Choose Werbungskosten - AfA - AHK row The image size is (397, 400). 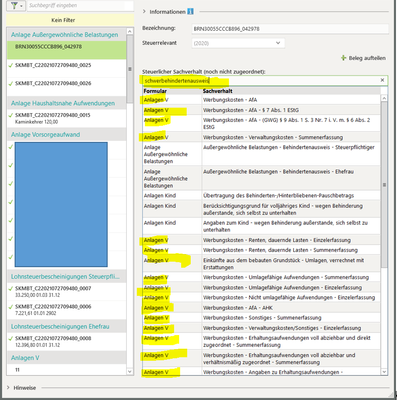(x=261, y=308)
